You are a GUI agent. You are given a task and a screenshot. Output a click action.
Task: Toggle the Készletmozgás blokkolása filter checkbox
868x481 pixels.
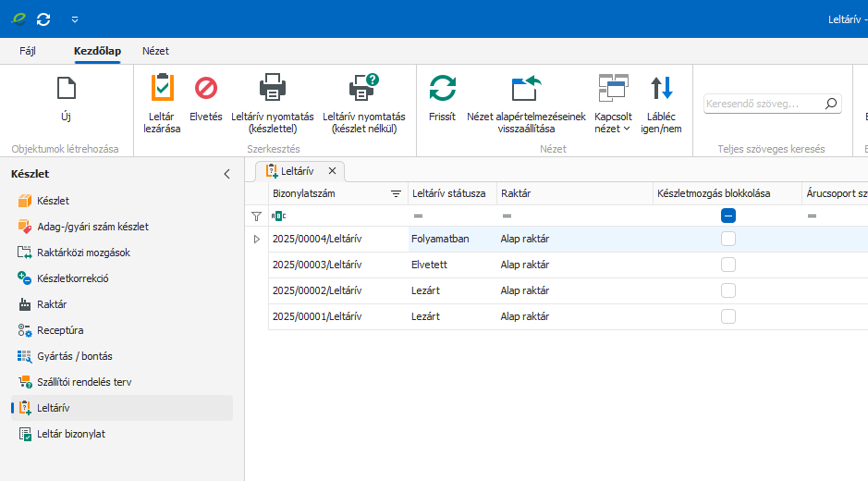(728, 216)
